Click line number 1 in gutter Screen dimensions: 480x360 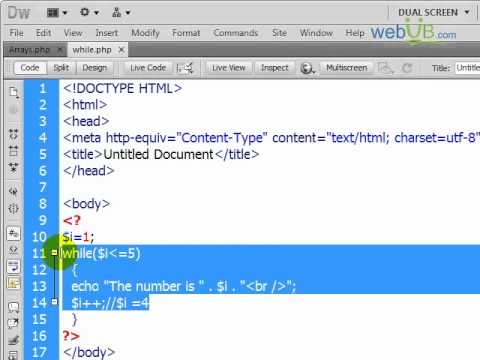click(x=43, y=88)
